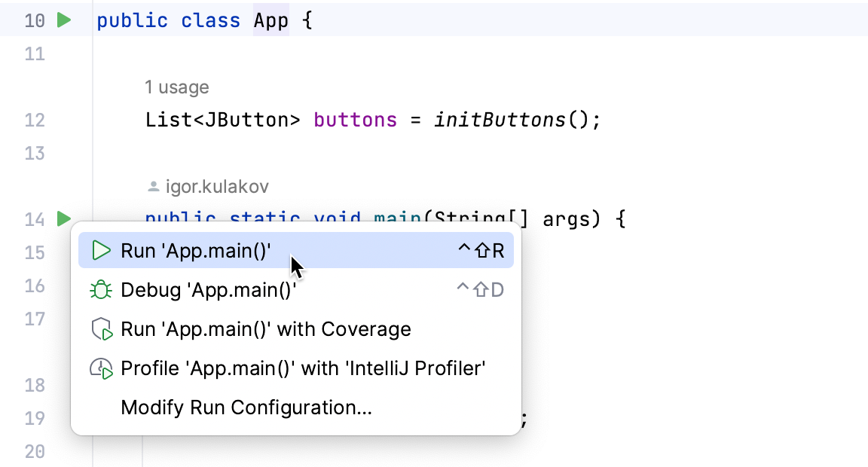Screen dimensions: 868x467
Task: Click the bug icon for Debug 'App.main()'
Action: (101, 290)
